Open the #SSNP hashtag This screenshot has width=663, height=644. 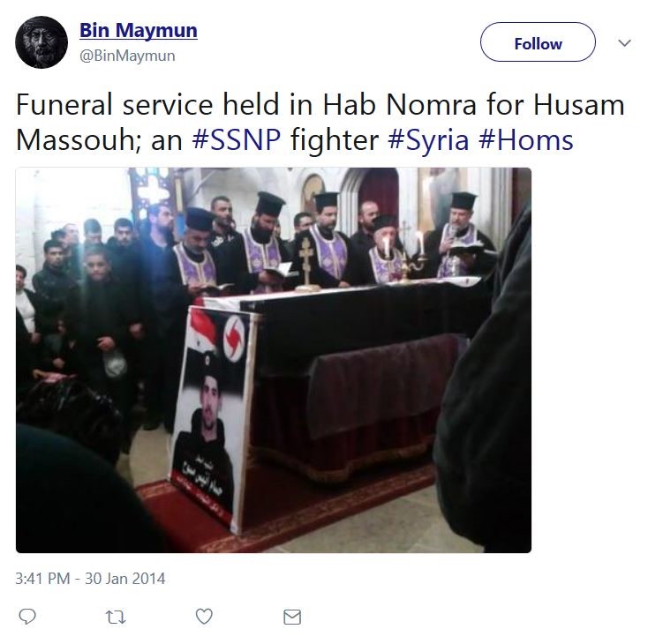(236, 140)
